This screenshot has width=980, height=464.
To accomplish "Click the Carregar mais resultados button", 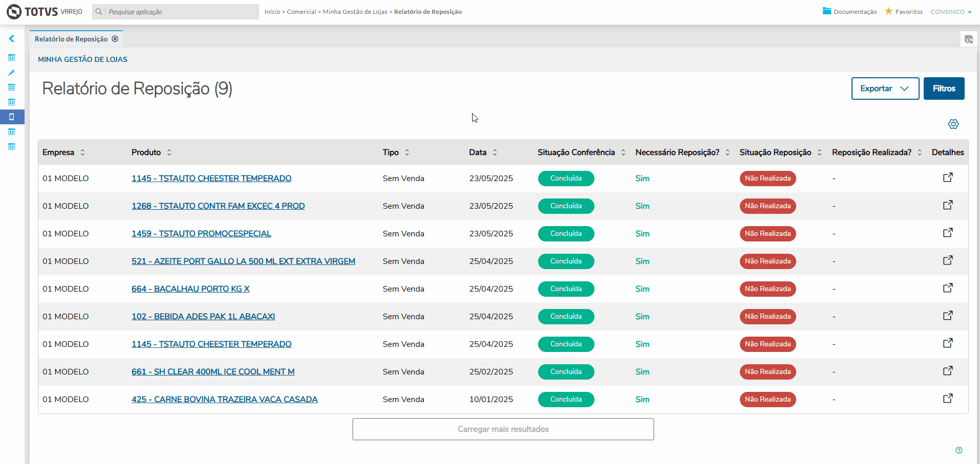I will [x=503, y=429].
